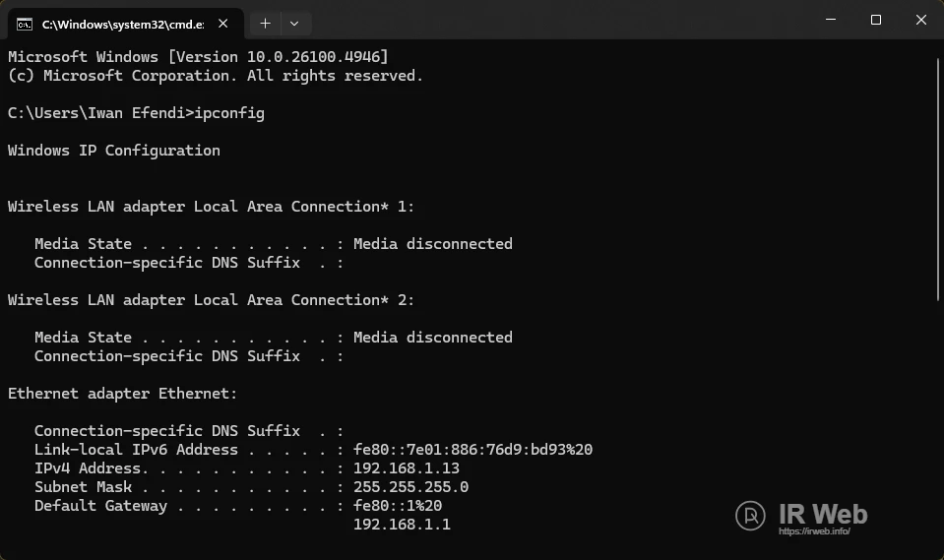Click the Link-local IPv6 address value

coord(472,450)
